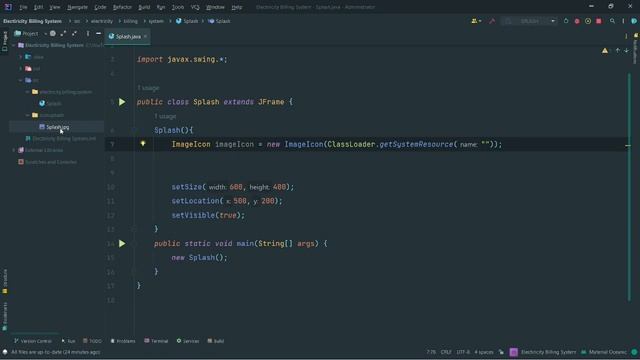Open the toolbar more-actions vertical dots
This screenshot has height=360, width=640.
623,21
